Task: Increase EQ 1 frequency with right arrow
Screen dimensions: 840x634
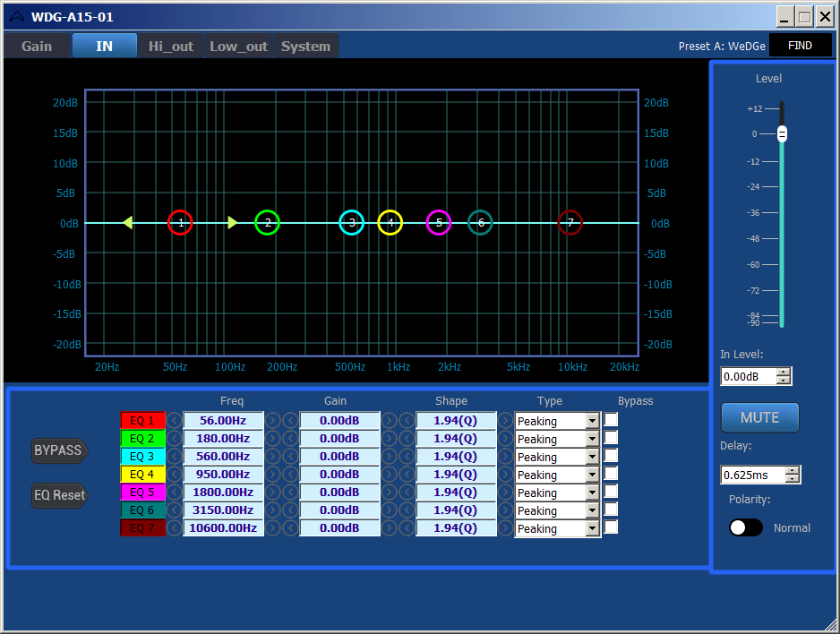Action: (272, 420)
